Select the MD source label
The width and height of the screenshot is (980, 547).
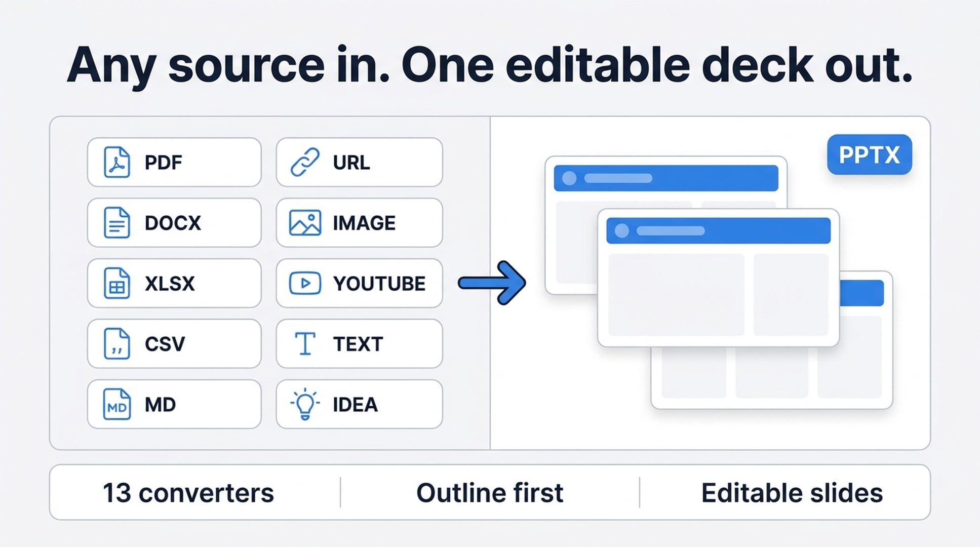[x=160, y=405]
